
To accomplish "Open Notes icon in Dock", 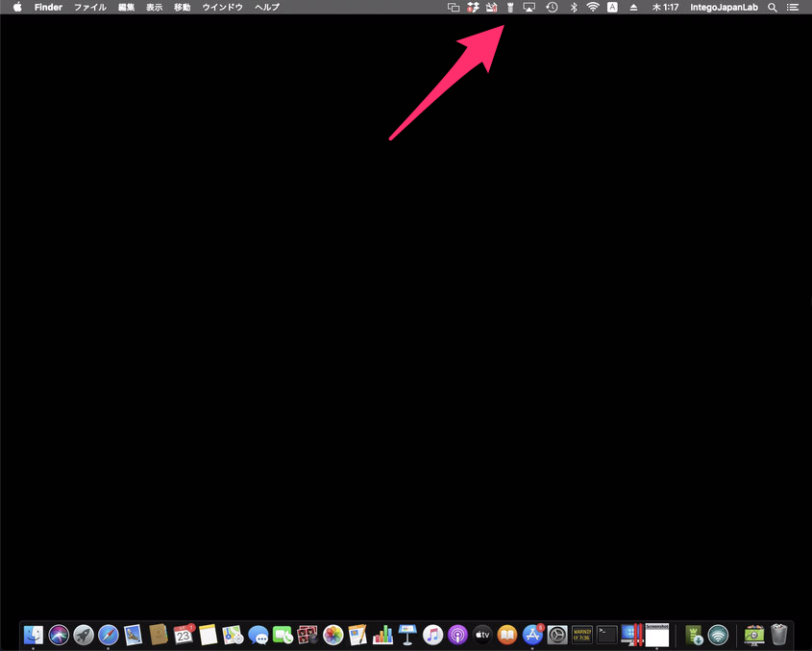I will 209,635.
